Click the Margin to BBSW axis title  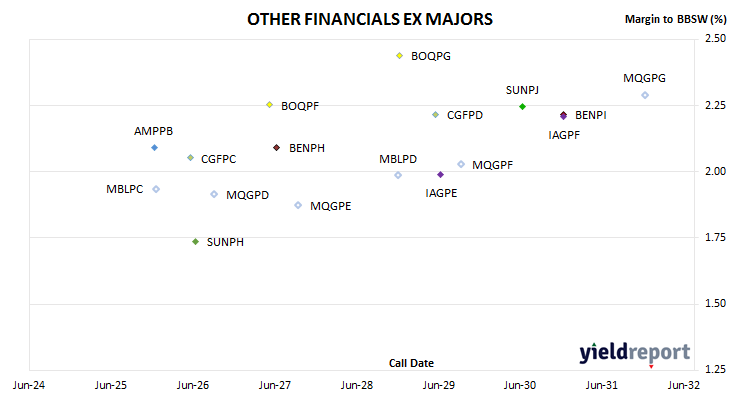676,19
